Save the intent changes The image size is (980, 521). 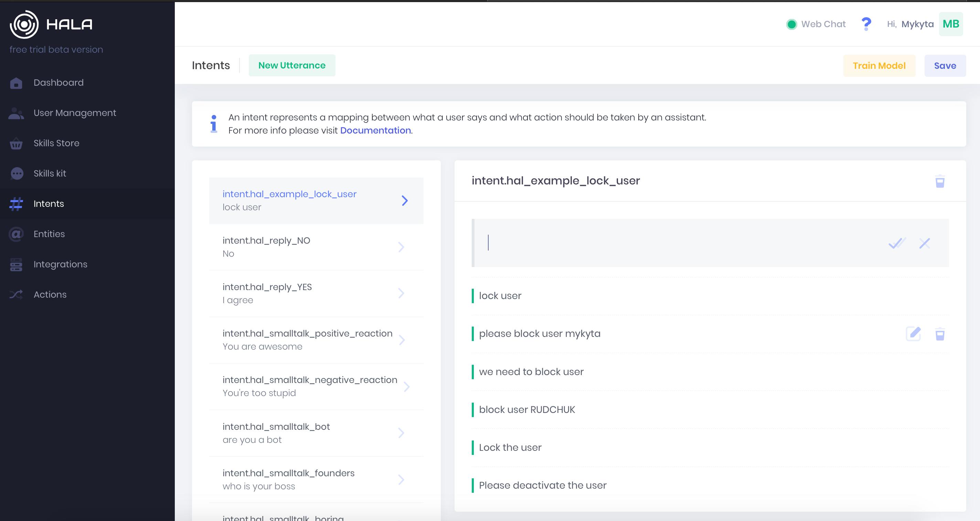(945, 66)
